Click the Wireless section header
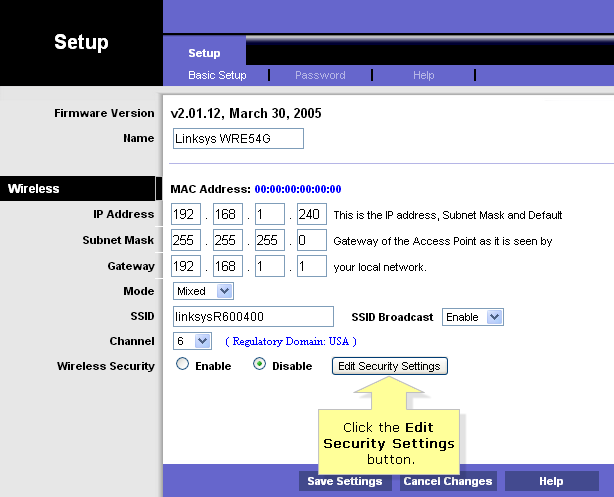 pos(78,188)
